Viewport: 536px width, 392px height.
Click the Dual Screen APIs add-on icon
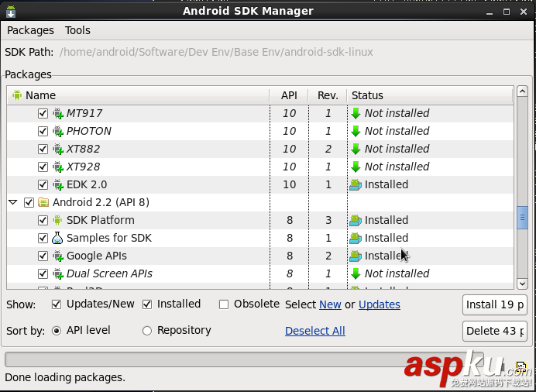coord(58,273)
